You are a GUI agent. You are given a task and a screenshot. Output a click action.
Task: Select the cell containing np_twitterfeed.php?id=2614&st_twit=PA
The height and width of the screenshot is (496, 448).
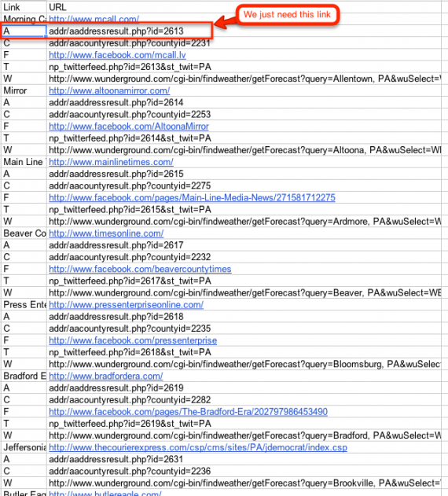pos(244,138)
